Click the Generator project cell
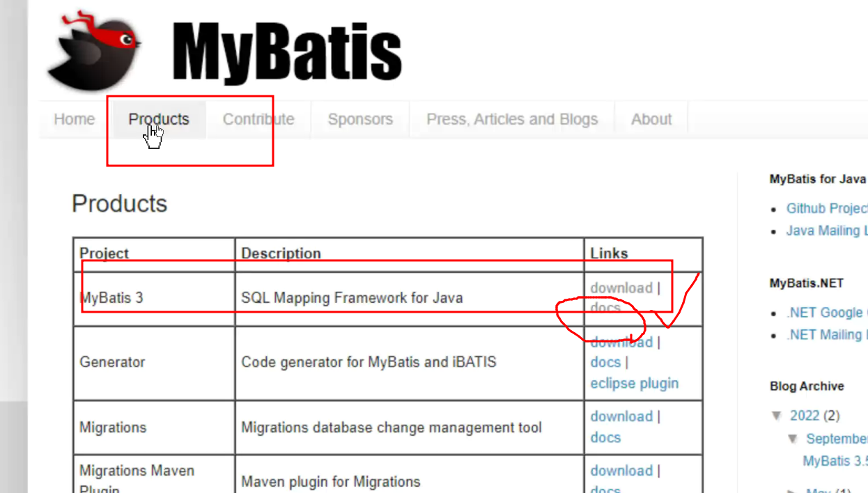 [x=154, y=363]
